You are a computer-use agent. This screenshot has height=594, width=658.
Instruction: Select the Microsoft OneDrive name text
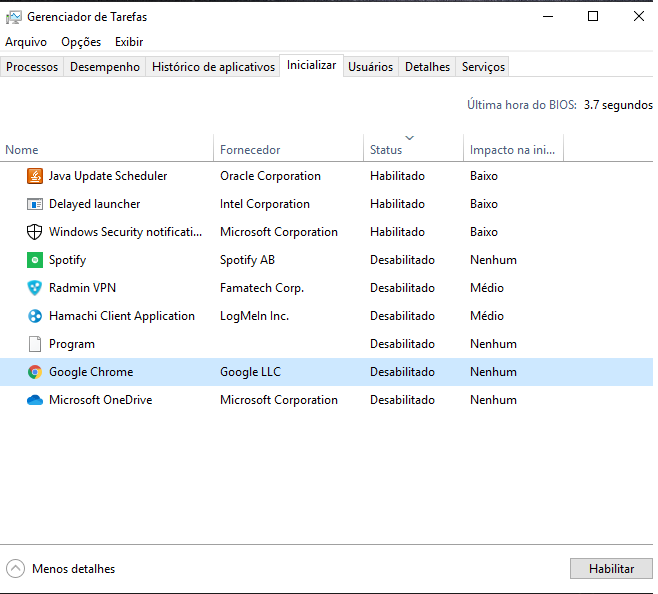[x=101, y=400]
